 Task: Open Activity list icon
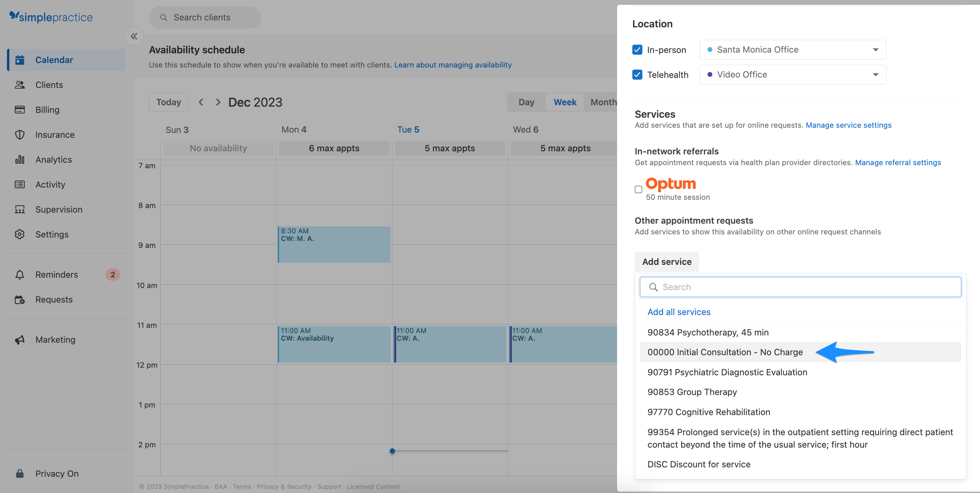pyautogui.click(x=20, y=185)
